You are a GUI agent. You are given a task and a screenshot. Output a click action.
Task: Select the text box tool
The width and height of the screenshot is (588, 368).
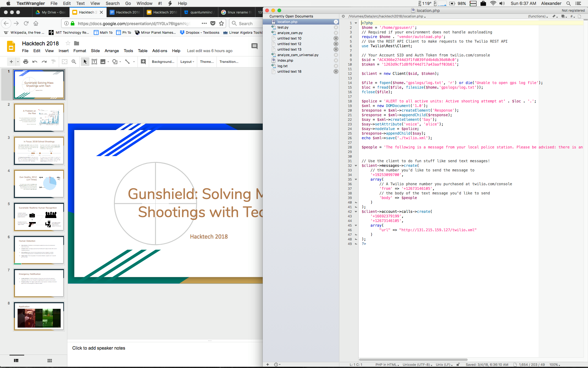click(x=94, y=62)
